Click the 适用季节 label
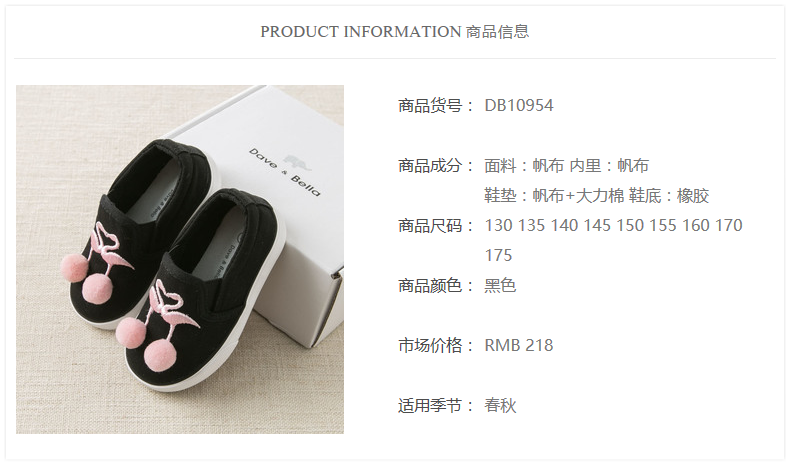 pyautogui.click(x=430, y=406)
